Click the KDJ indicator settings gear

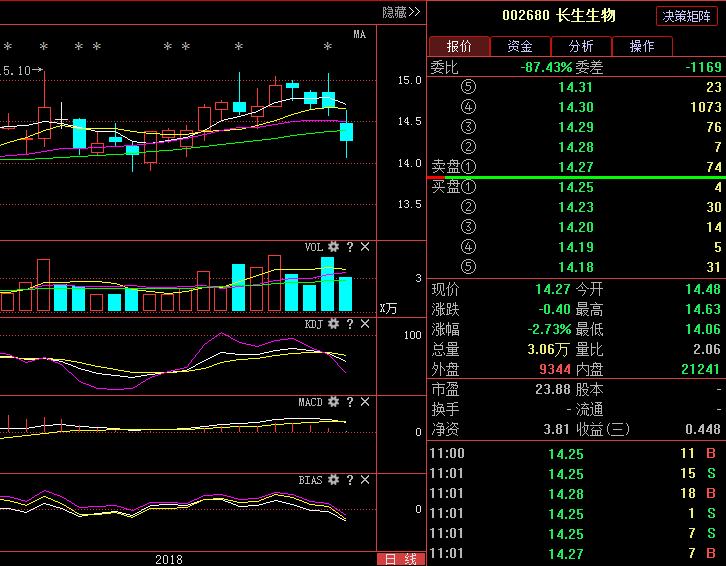(x=334, y=324)
